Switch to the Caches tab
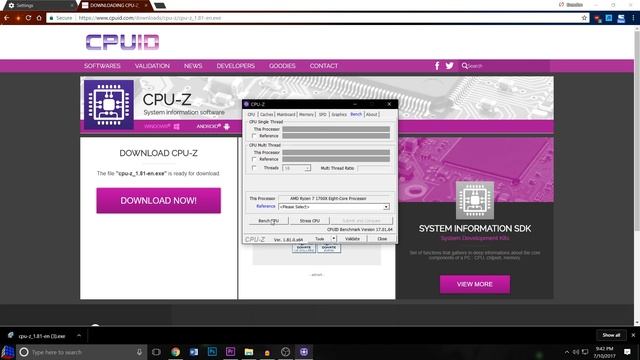 click(267, 114)
